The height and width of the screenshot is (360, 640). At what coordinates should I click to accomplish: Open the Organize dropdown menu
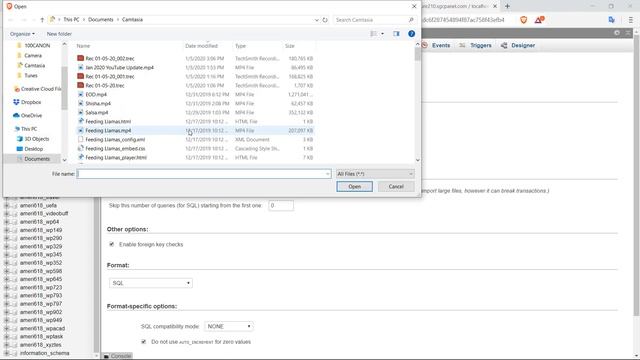pyautogui.click(x=22, y=34)
